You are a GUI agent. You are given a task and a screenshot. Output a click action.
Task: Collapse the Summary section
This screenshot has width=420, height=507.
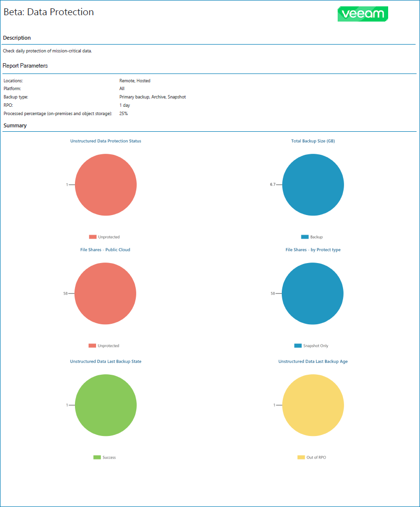click(x=15, y=125)
